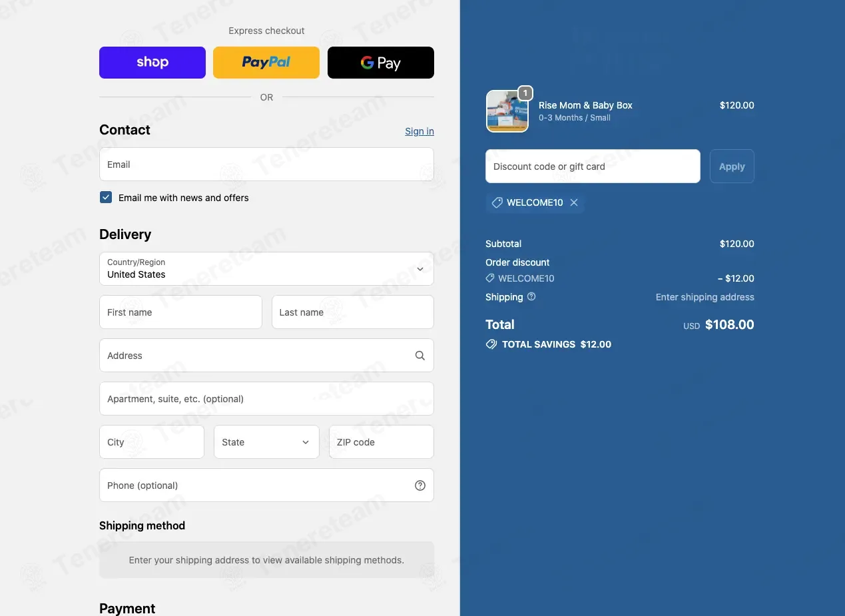Viewport: 845px width, 616px height.
Task: Select the First name field
Action: coord(180,312)
